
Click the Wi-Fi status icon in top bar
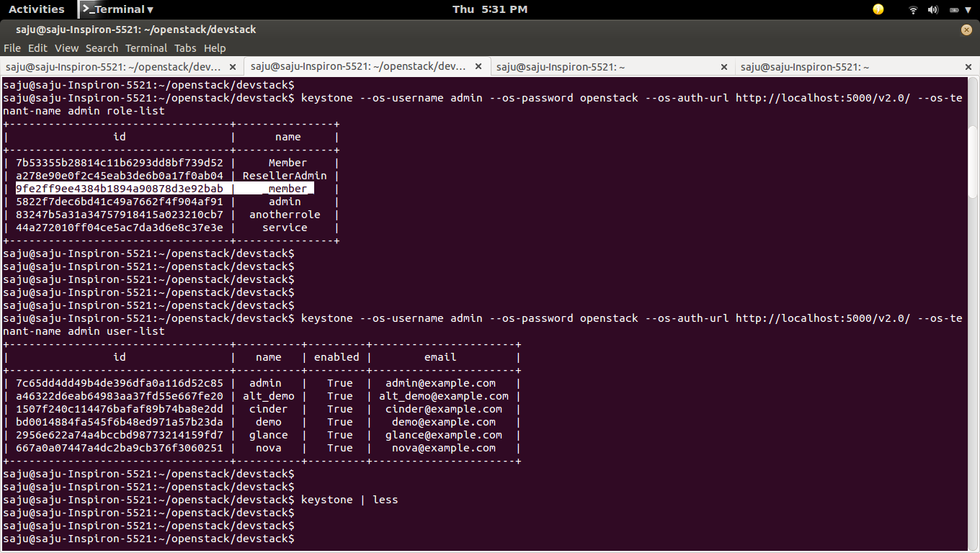click(913, 9)
